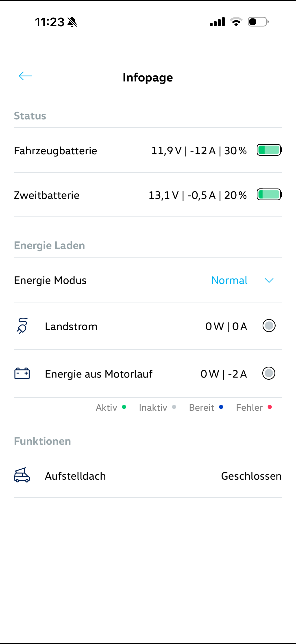Tap the Zweitbatterie battery level icon

[269, 194]
